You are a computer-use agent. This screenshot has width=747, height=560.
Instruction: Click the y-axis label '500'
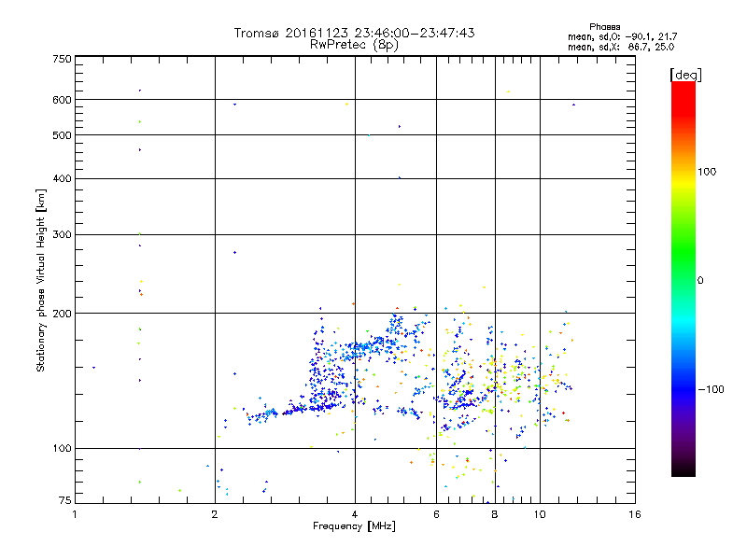click(62, 135)
